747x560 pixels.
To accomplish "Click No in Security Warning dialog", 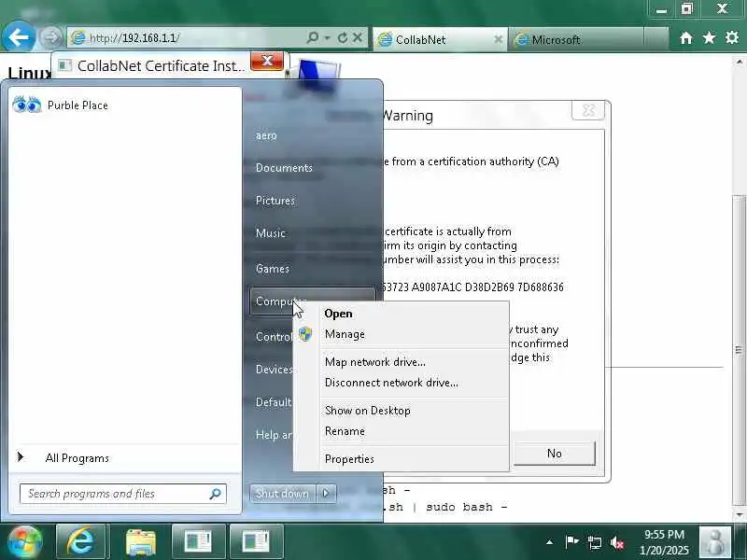I will [x=554, y=454].
